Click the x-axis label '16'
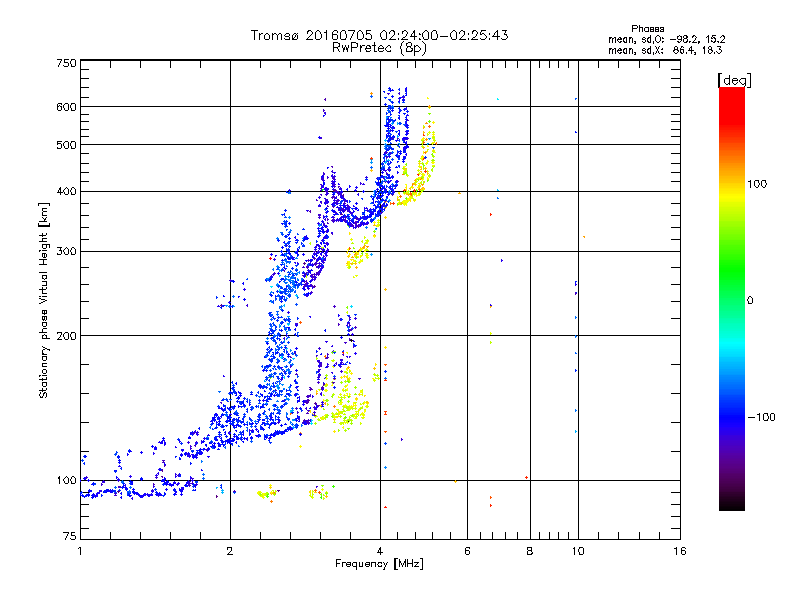Screen dimensions: 800x600 tap(680, 551)
